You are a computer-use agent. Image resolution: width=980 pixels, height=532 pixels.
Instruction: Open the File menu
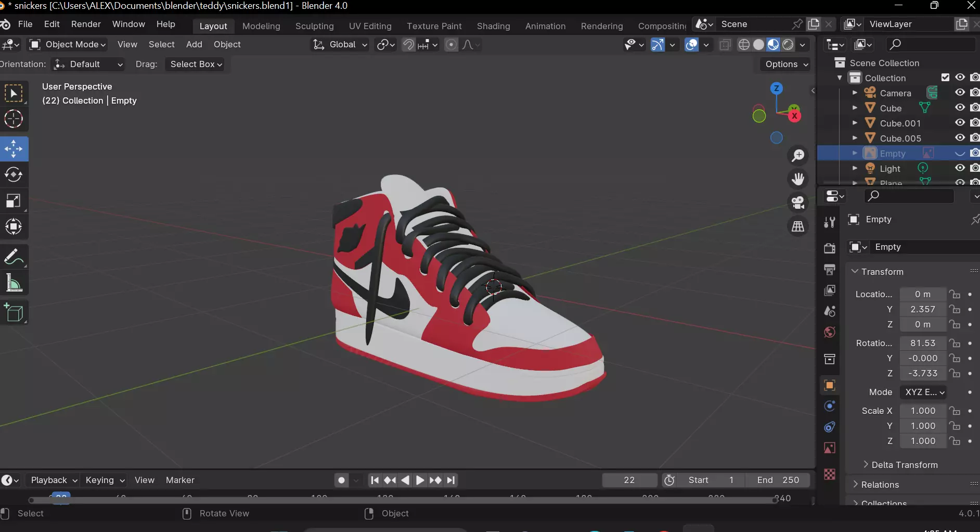[x=25, y=24]
